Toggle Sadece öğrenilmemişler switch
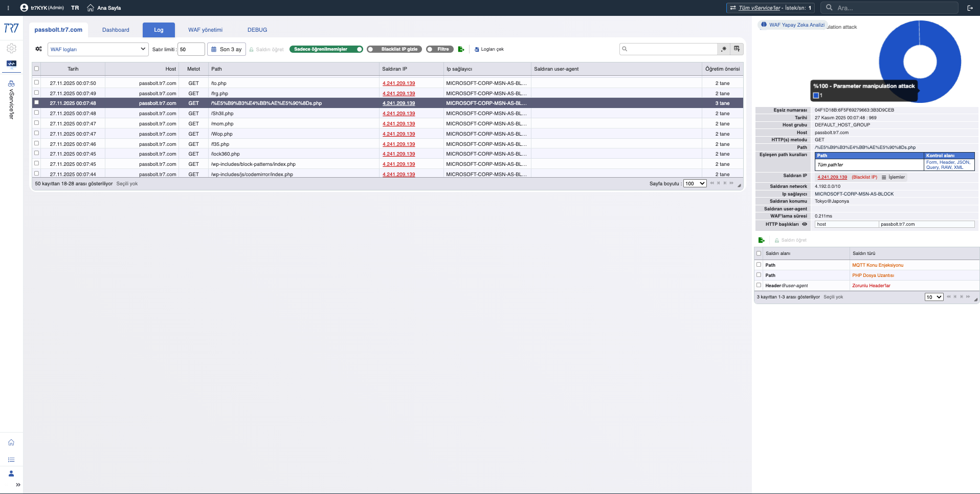The height and width of the screenshot is (494, 980). tap(326, 49)
